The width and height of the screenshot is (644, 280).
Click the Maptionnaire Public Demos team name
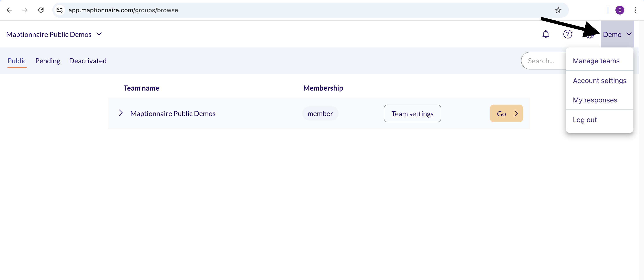(x=173, y=113)
